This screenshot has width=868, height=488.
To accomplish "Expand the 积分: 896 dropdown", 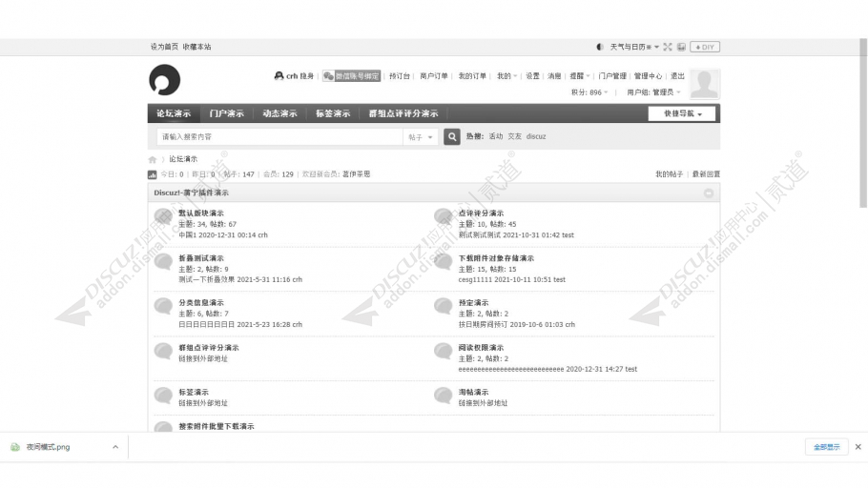I will tap(589, 92).
